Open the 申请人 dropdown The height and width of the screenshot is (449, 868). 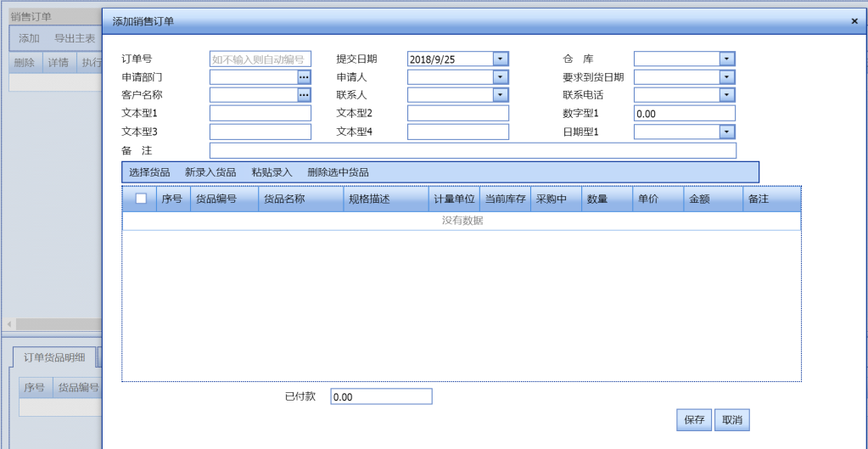click(501, 77)
